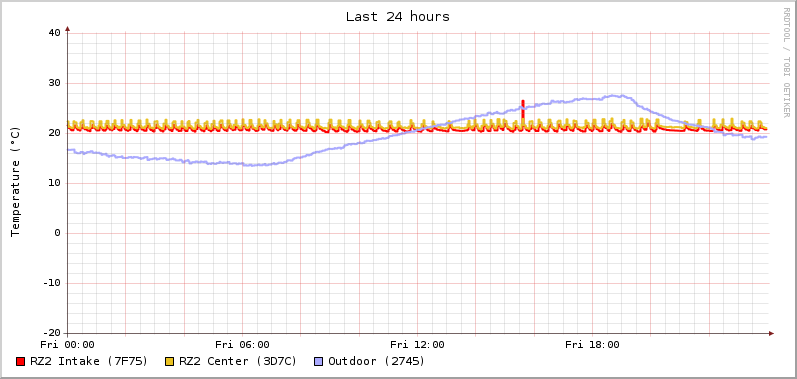Click the Fri 00:00 time axis label
The width and height of the screenshot is (797, 379).
(x=68, y=345)
